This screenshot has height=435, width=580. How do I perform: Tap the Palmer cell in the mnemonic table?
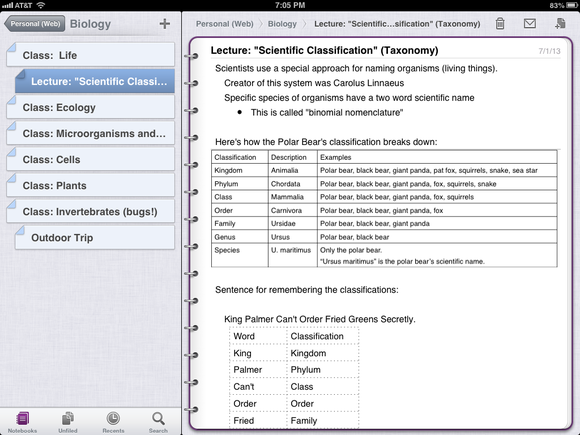coord(258,370)
